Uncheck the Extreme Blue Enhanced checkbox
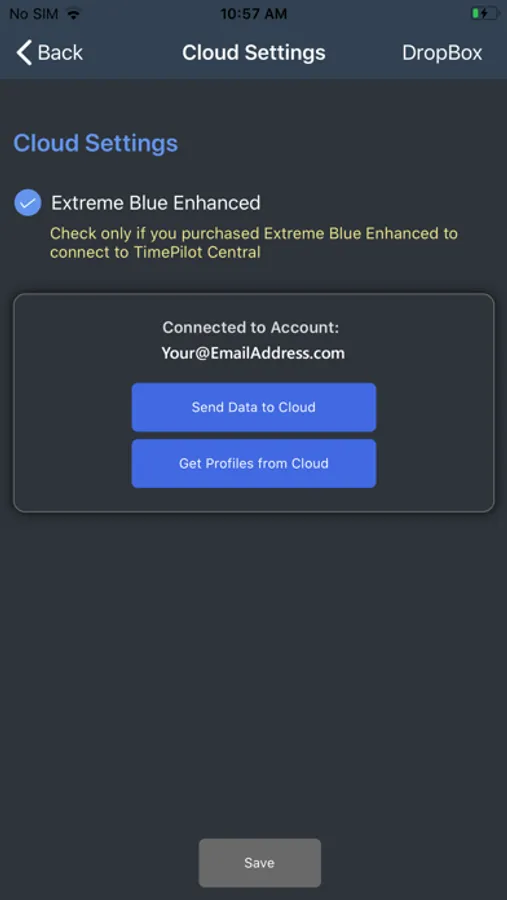Screen dimensions: 507x900 pos(28,203)
